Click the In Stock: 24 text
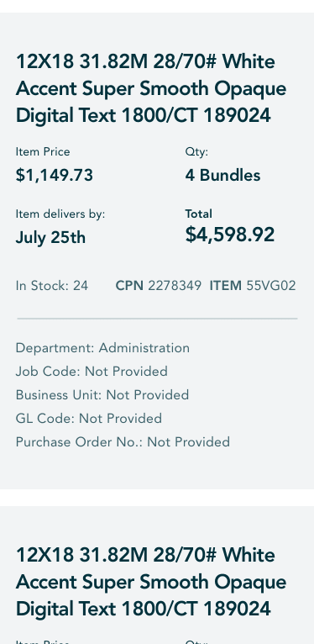This screenshot has width=314, height=644. 52,286
